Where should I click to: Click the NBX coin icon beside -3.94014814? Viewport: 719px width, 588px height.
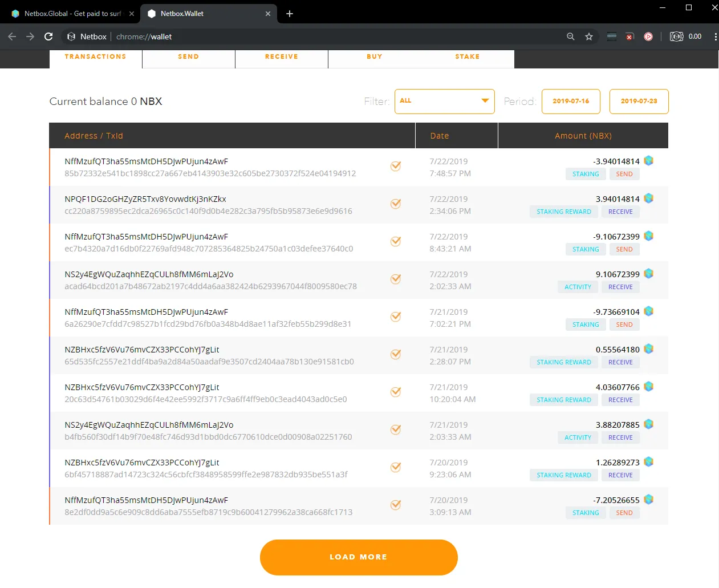pyautogui.click(x=648, y=161)
